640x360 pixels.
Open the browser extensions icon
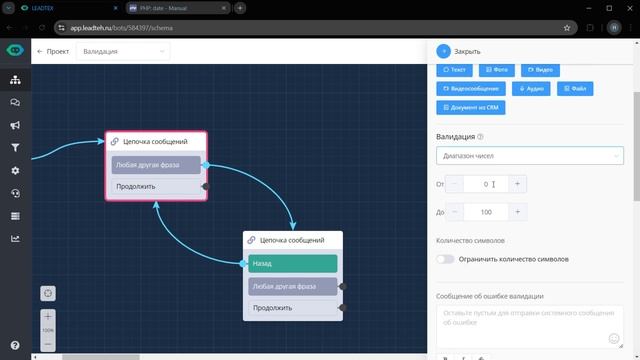[x=590, y=28]
